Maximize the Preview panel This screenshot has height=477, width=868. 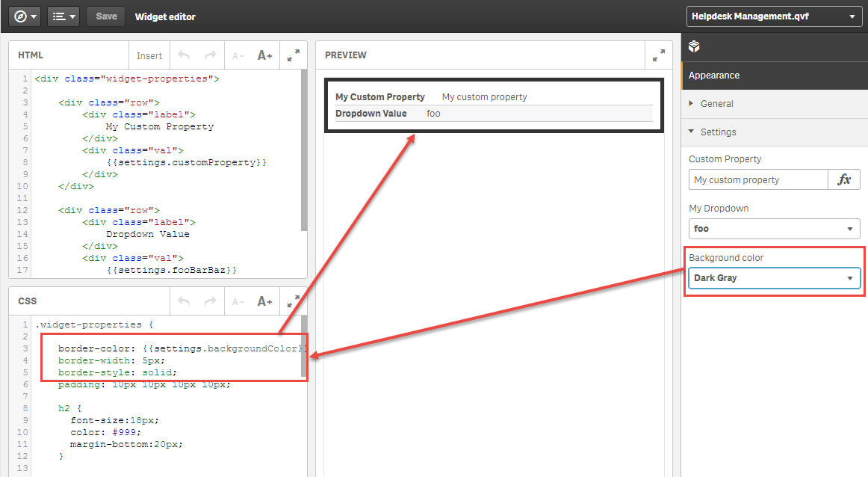[x=658, y=55]
